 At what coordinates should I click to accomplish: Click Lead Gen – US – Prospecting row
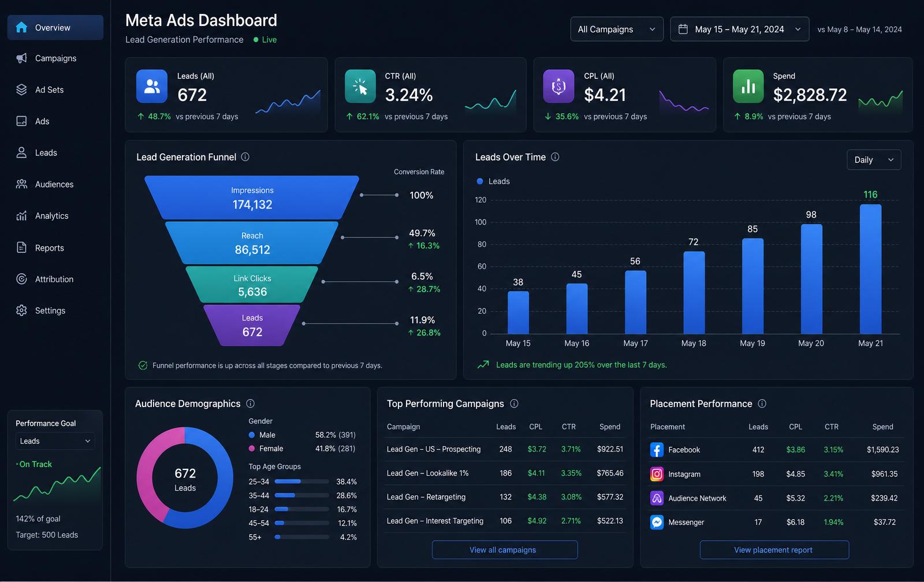point(505,449)
